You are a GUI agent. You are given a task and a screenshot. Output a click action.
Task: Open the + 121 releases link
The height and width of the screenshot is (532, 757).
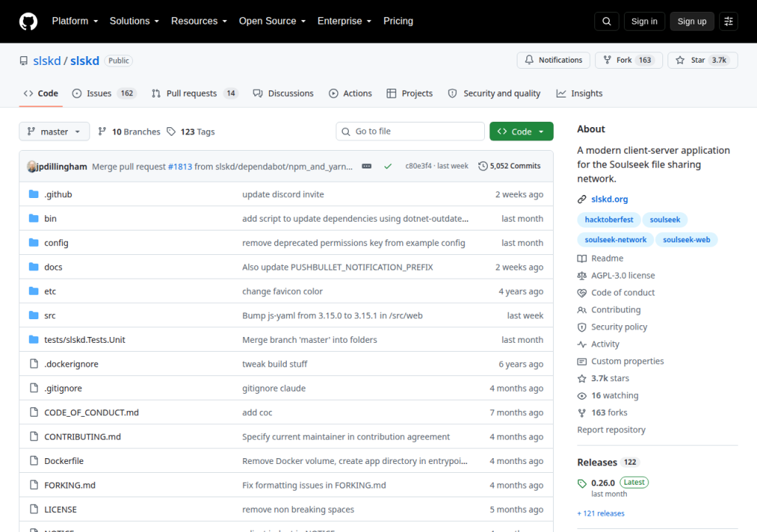(x=601, y=514)
